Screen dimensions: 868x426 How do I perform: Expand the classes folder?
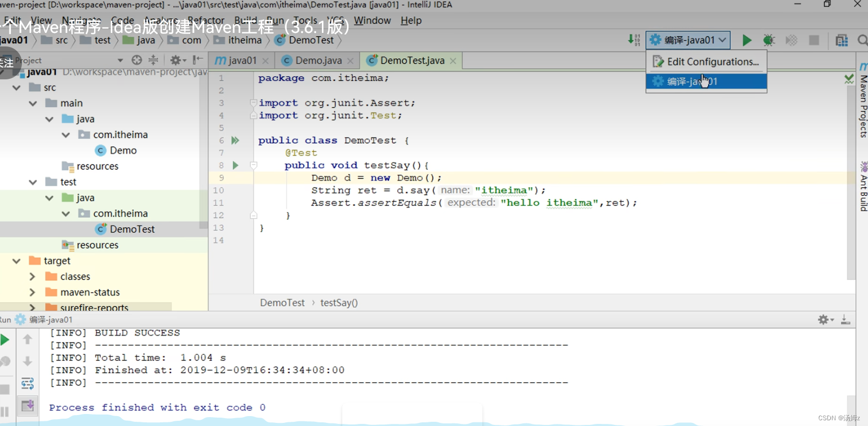(32, 277)
